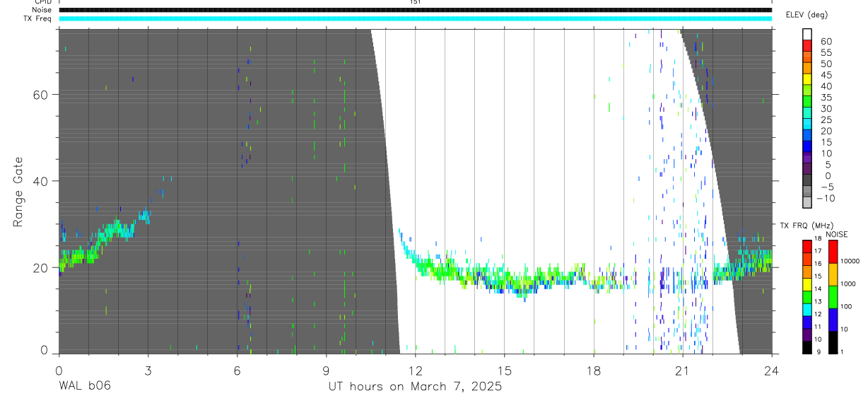Screen dimensions: 868x401
Task: Click the '-10' label on the ELEV legend
Action: coord(825,199)
